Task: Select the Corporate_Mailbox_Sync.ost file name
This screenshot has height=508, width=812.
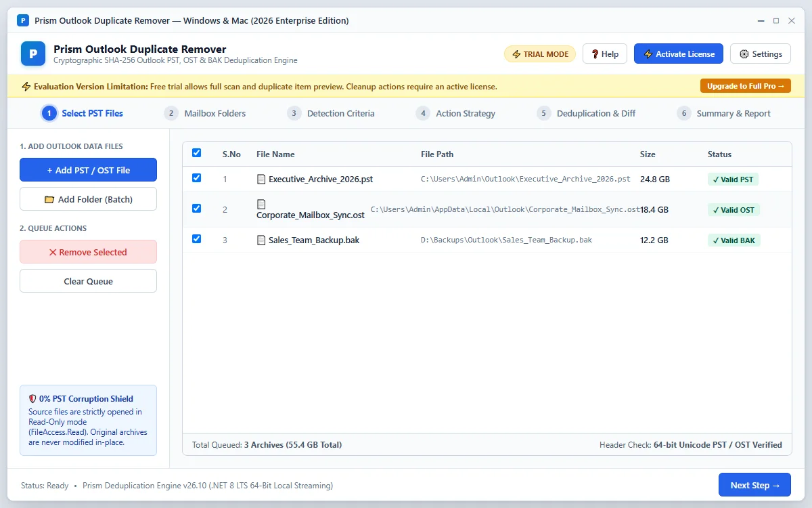Action: point(311,215)
